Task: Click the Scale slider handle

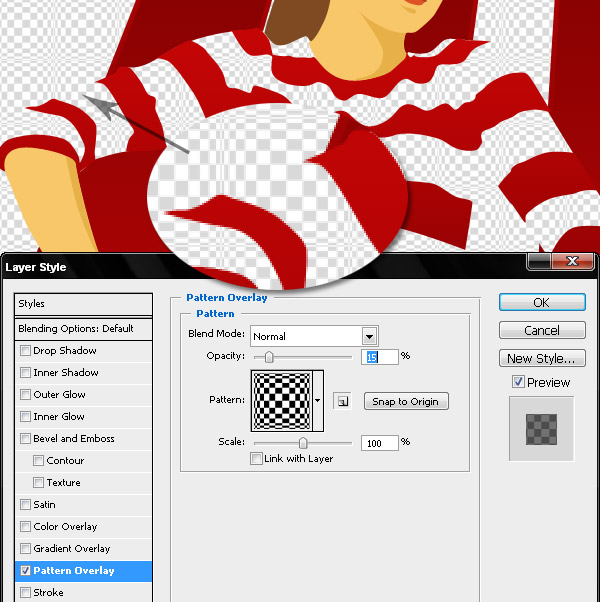Action: click(303, 443)
